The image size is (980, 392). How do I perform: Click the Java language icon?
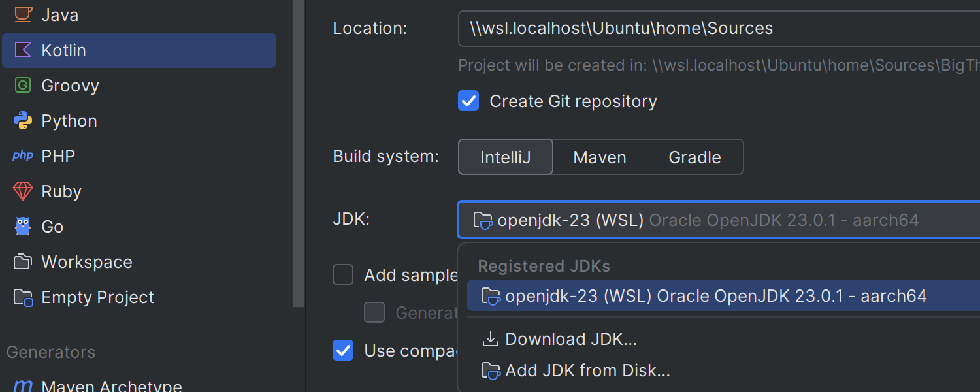coord(23,14)
